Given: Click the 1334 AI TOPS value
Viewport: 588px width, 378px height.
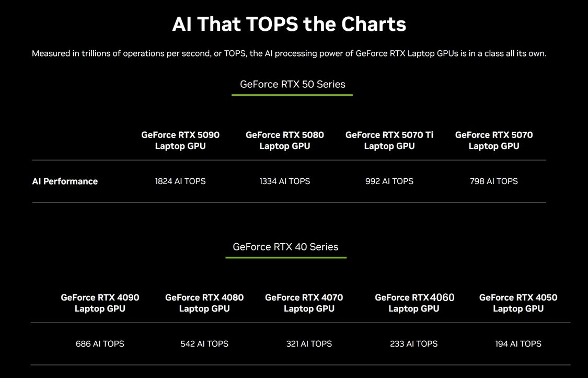Looking at the screenshot, I should click(x=285, y=181).
